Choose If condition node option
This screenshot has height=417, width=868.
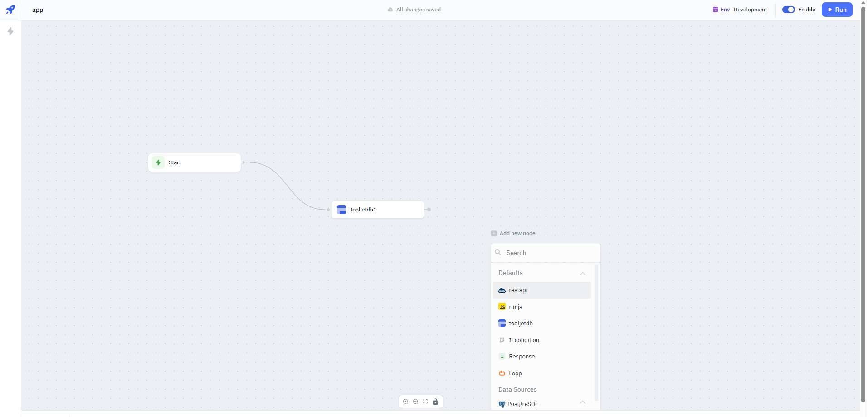pyautogui.click(x=542, y=340)
